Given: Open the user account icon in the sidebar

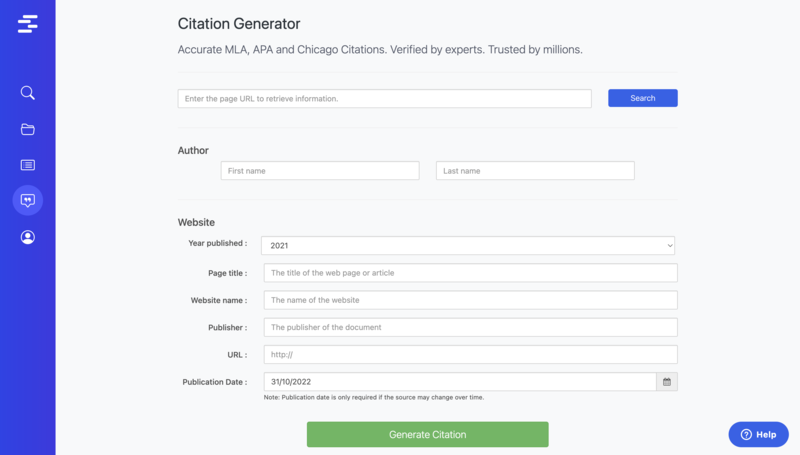Looking at the screenshot, I should [28, 237].
